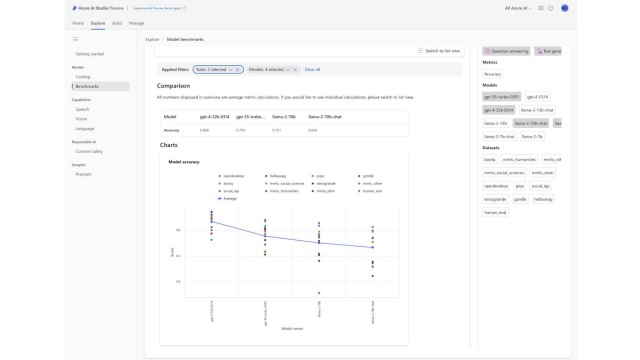
Task: Open the notifications bell icon in header
Action: [551, 8]
